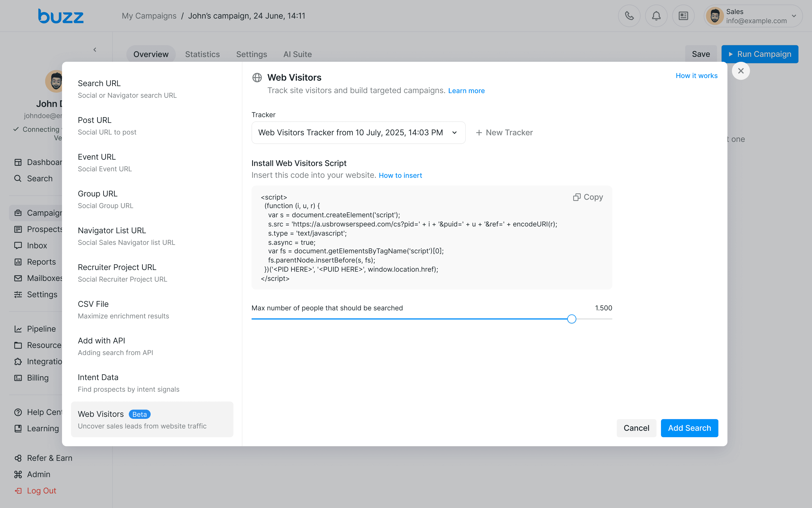Select the Group URL option
This screenshot has width=812, height=508.
point(152,199)
